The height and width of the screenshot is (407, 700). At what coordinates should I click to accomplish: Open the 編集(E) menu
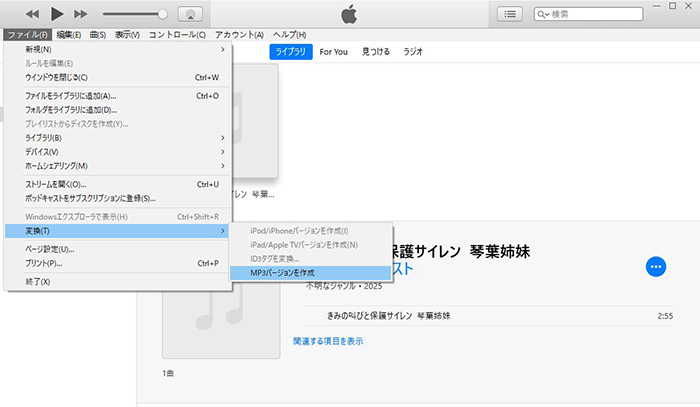click(x=69, y=35)
